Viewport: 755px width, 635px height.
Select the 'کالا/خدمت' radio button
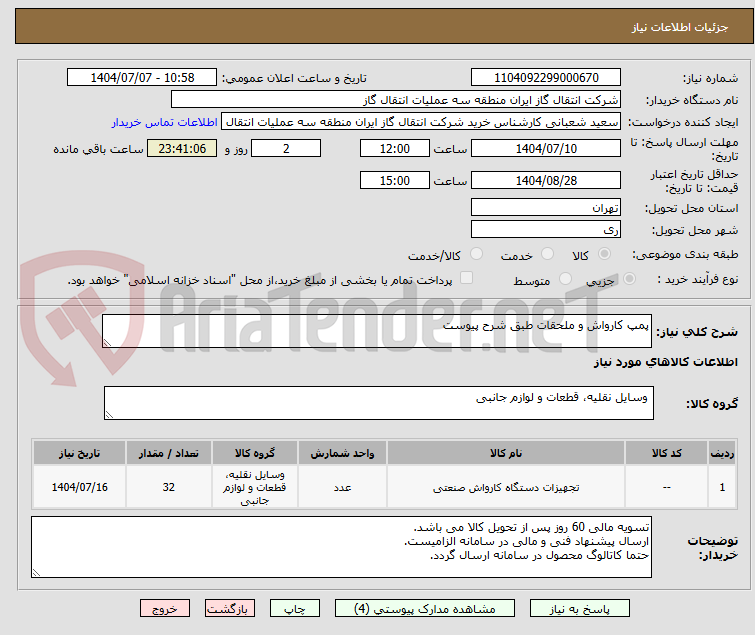(x=476, y=254)
